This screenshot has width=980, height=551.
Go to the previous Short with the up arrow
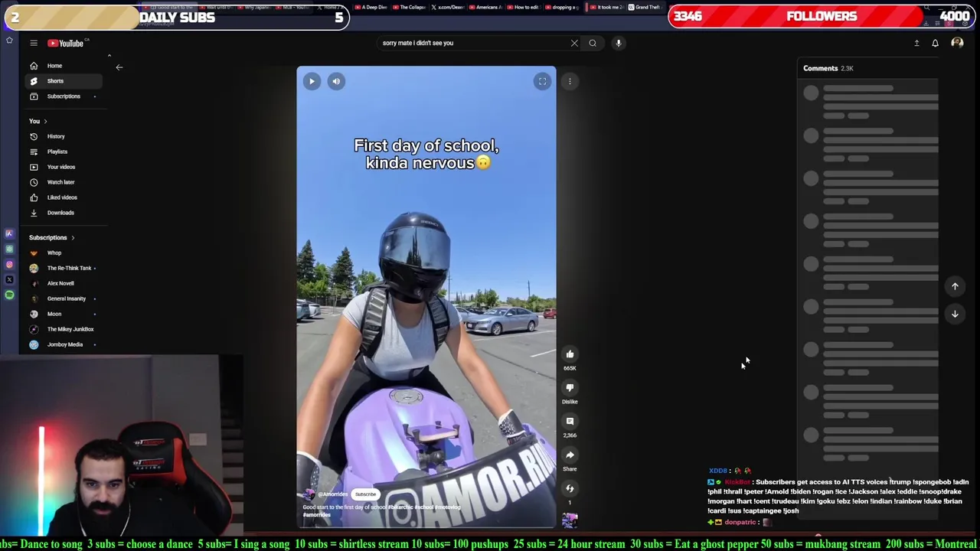955,286
